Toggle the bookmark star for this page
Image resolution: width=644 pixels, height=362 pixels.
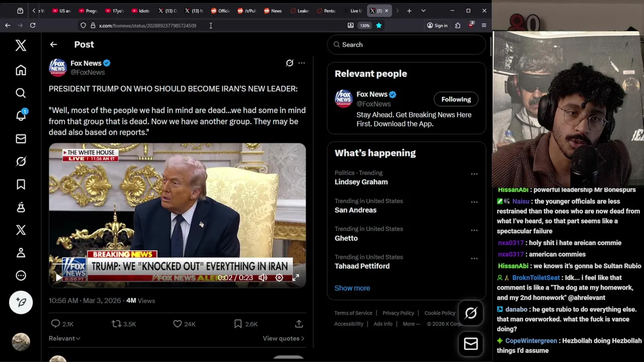point(379,25)
